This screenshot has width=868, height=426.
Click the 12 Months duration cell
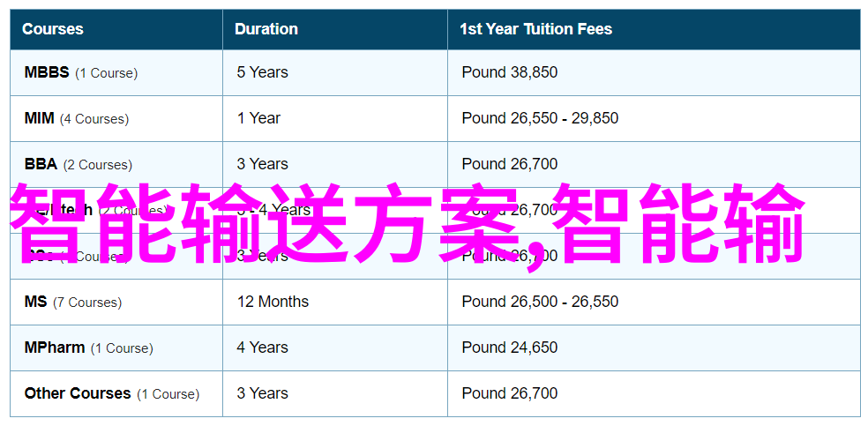(x=273, y=302)
